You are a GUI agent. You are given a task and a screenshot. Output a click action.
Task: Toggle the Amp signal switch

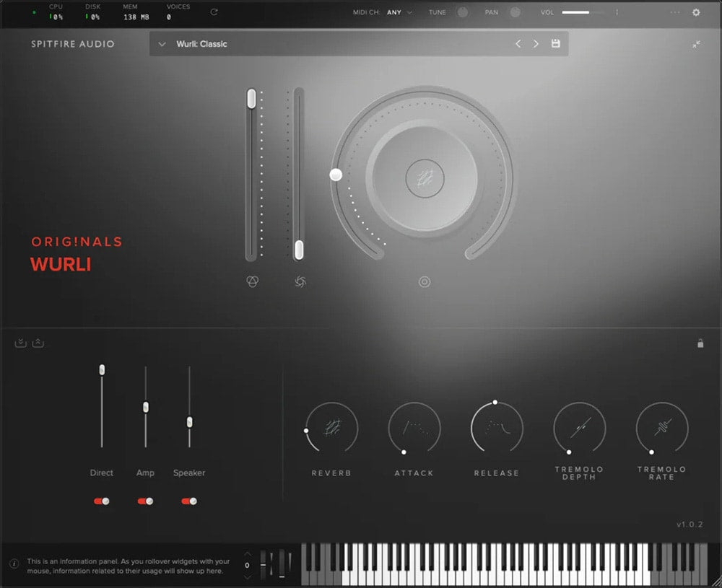coord(145,501)
